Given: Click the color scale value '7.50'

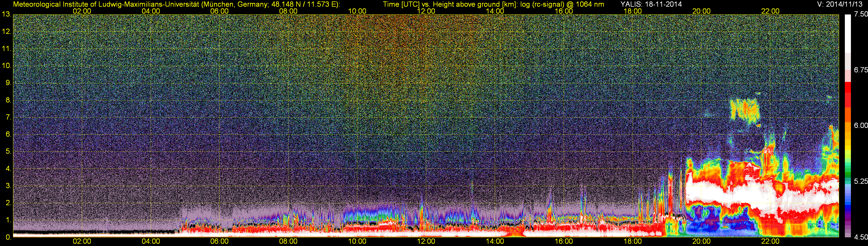Looking at the screenshot, I should pos(860,14).
